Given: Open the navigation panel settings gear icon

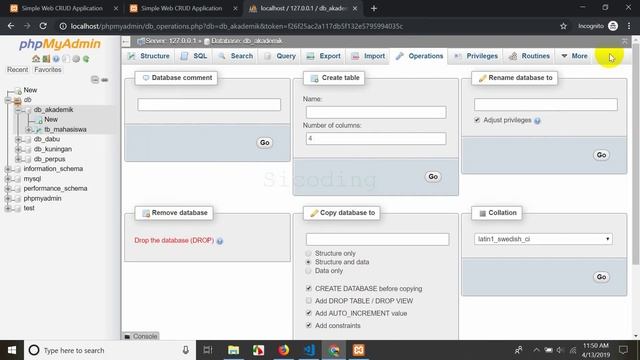Looking at the screenshot, I should [76, 59].
